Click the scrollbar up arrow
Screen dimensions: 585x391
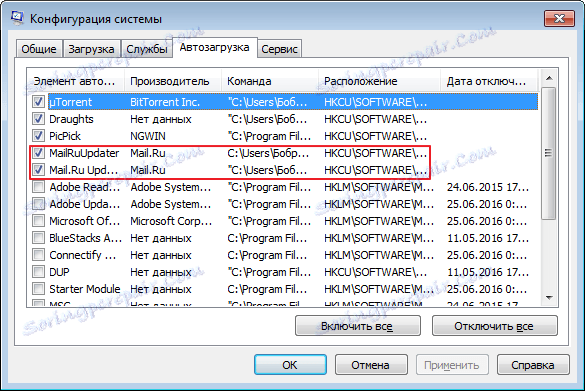click(x=549, y=78)
